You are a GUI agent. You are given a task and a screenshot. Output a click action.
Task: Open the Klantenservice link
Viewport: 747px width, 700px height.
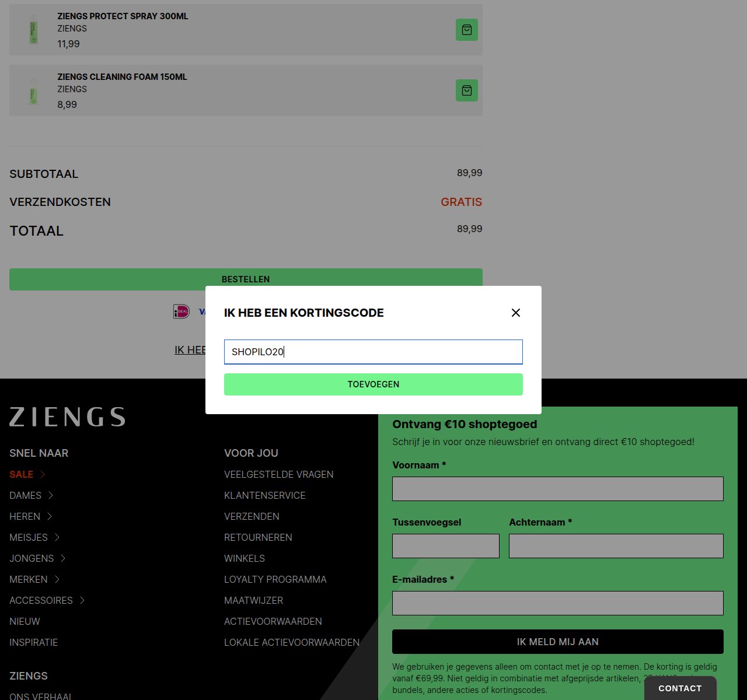(x=265, y=495)
